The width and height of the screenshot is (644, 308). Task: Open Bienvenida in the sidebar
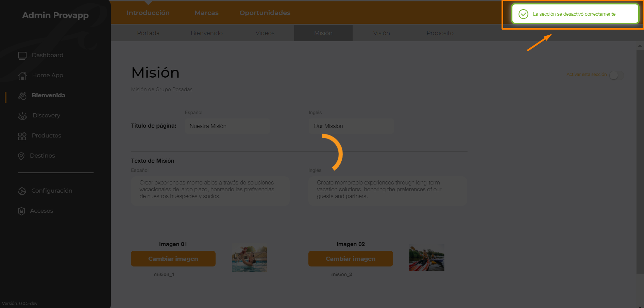48,95
